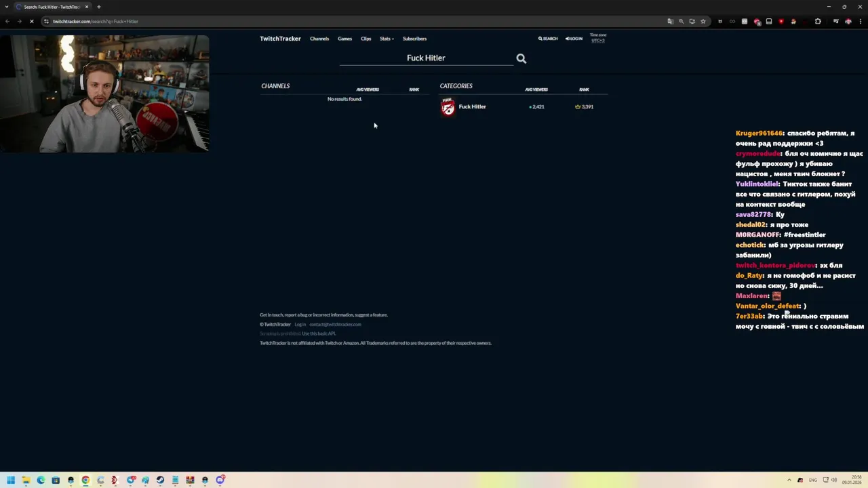This screenshot has height=488, width=868.
Task: Click the LOG IN link in header
Action: click(x=574, y=39)
